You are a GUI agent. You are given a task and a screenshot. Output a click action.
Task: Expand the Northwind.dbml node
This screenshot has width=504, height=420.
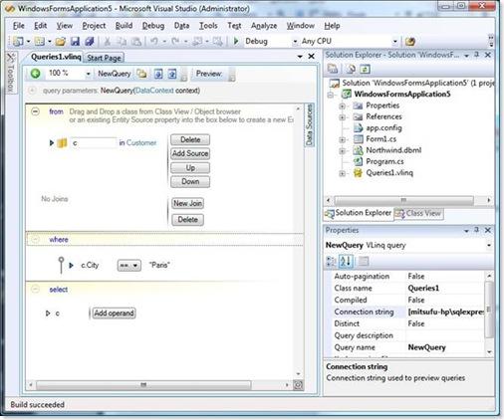(x=342, y=151)
